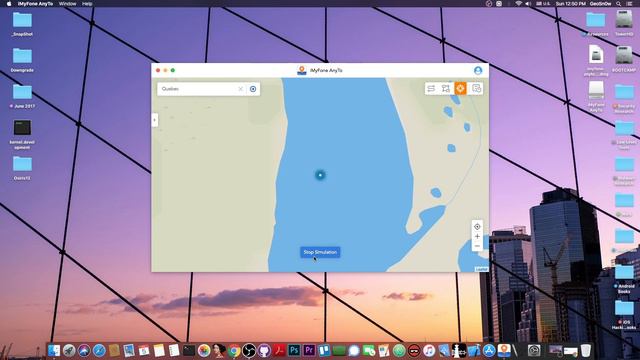Click the Stop Simulation button
Image resolution: width=640 pixels, height=360 pixels.
[x=320, y=252]
